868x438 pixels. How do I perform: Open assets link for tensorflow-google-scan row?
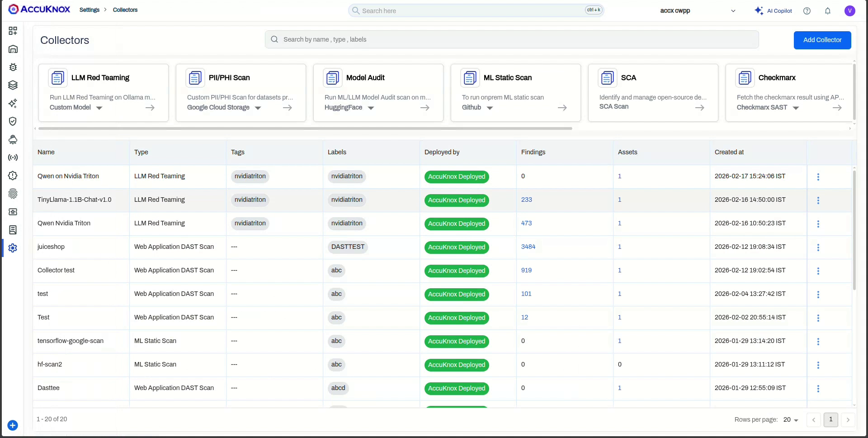pos(620,341)
